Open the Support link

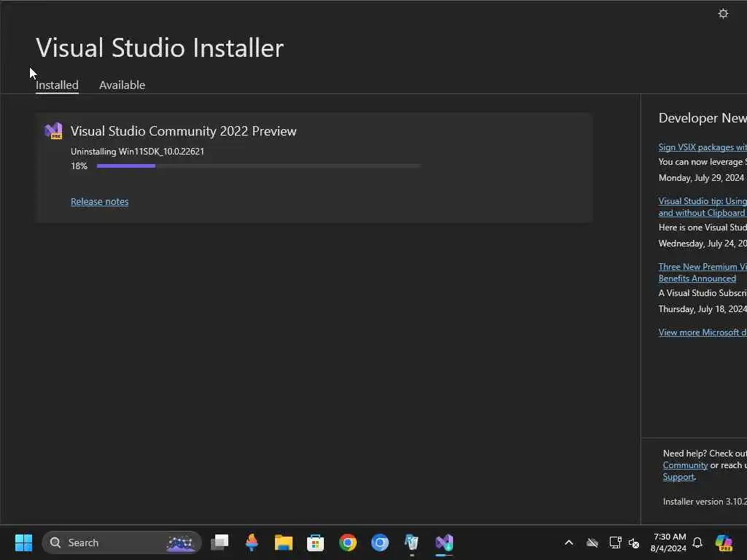(678, 477)
